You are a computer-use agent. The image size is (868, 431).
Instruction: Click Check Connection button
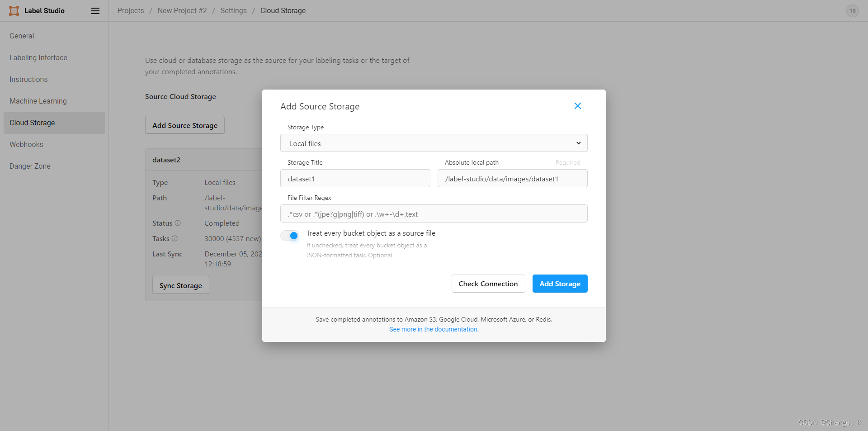488,284
